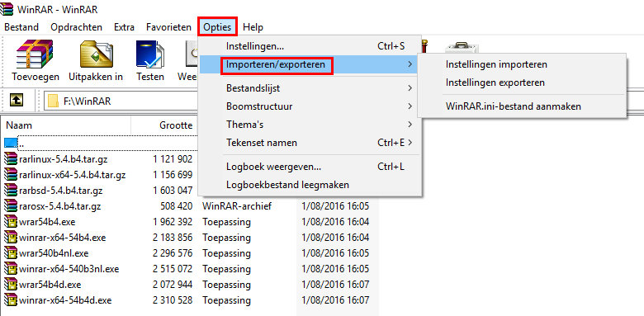Viewport: 644px width, 316px height.
Task: Click size value 2 072 944
Action: 173,285
